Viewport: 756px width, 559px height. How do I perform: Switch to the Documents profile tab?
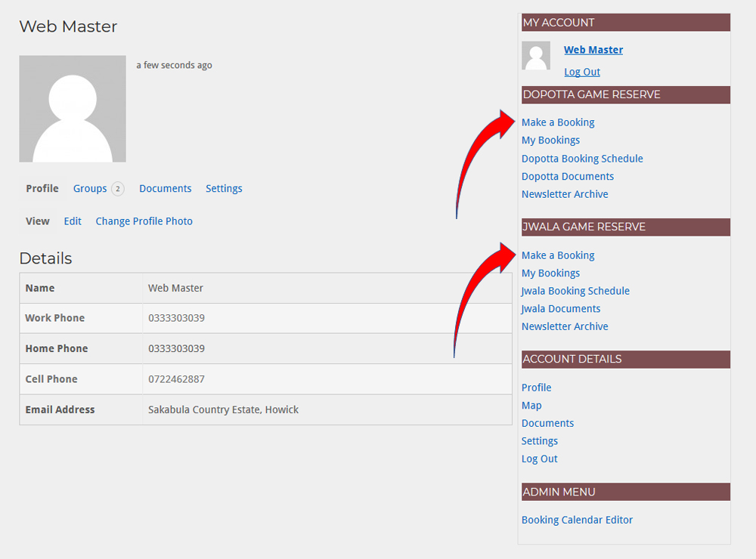(x=165, y=189)
